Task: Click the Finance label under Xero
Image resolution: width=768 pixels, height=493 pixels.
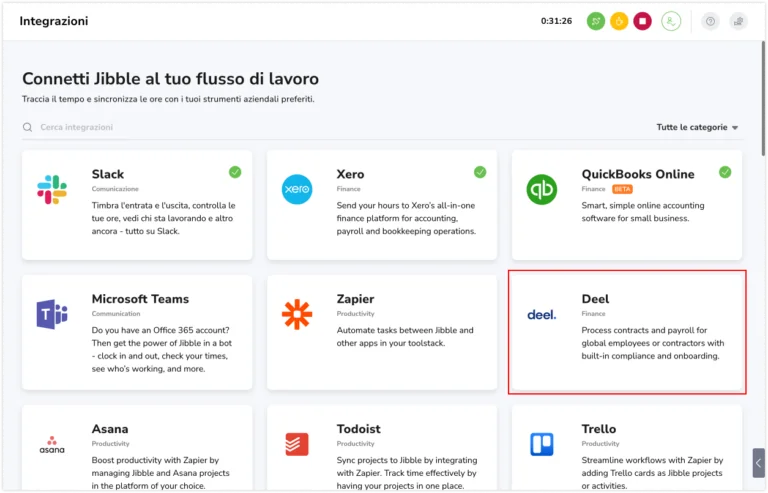Action: point(348,189)
